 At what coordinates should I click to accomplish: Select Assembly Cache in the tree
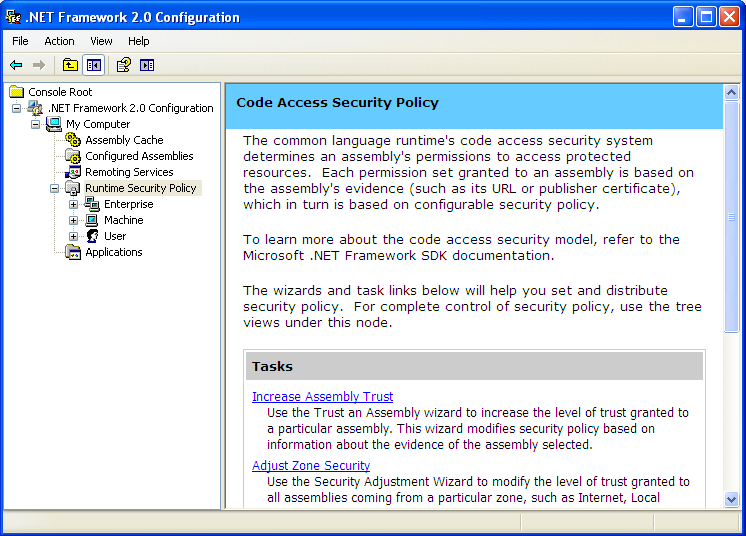tap(124, 140)
